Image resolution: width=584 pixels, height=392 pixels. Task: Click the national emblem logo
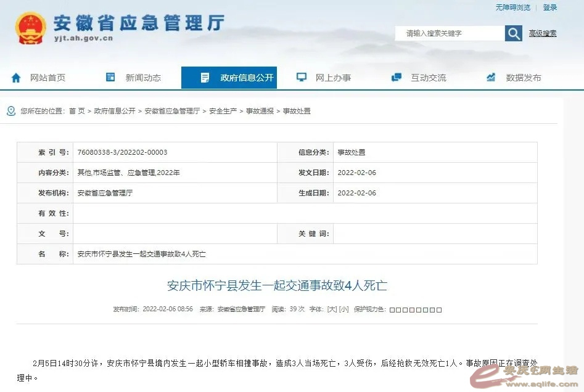point(30,28)
